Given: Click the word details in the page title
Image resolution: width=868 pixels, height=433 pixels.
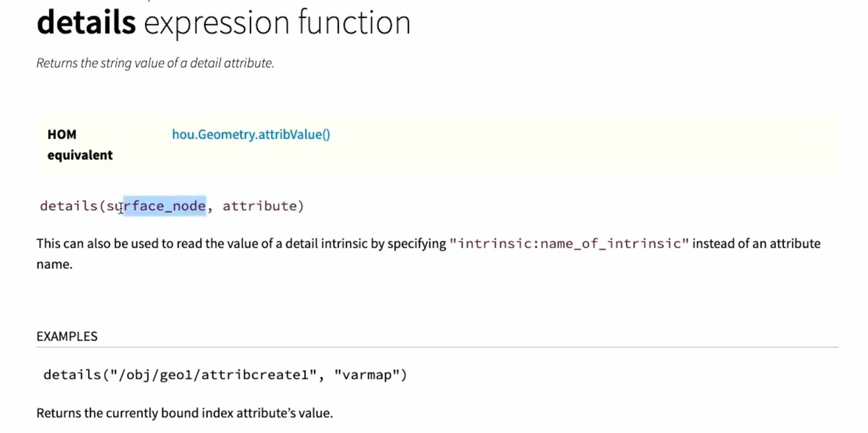Looking at the screenshot, I should click(x=86, y=23).
